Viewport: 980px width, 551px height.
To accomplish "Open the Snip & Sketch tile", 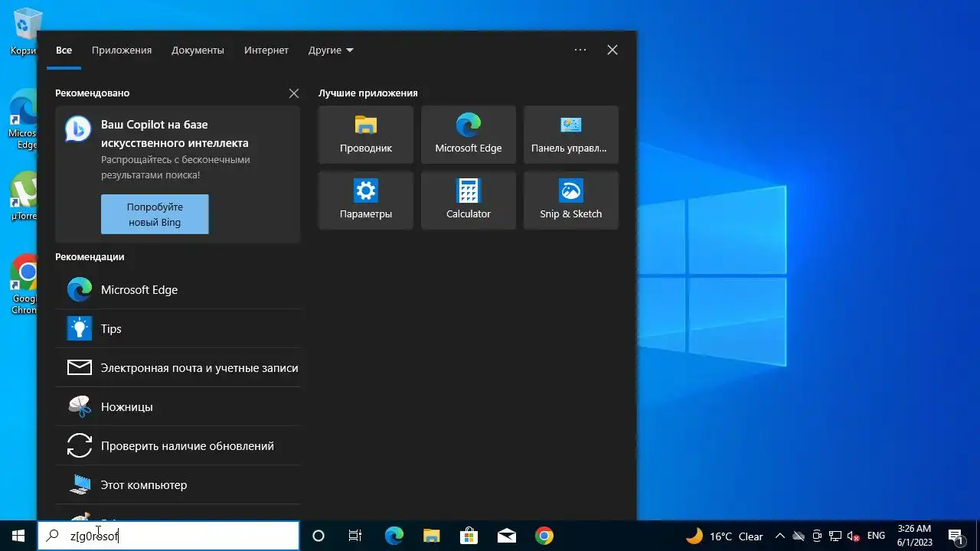I will click(x=571, y=201).
